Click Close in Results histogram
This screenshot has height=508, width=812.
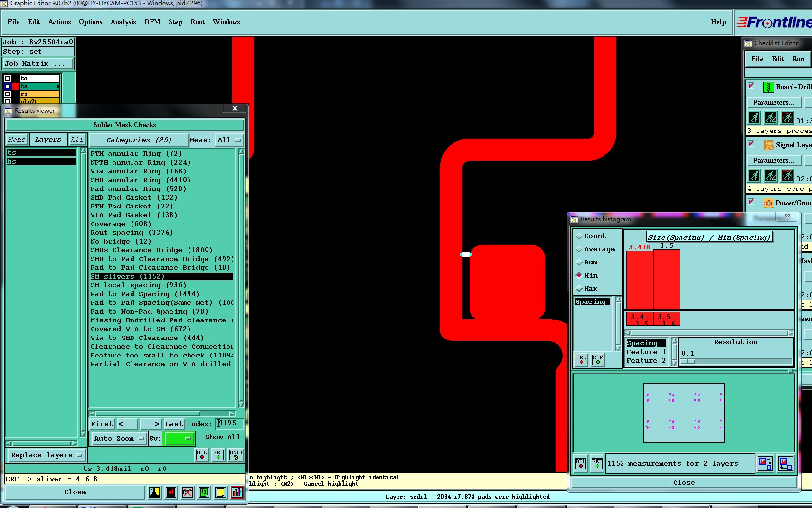tap(684, 483)
